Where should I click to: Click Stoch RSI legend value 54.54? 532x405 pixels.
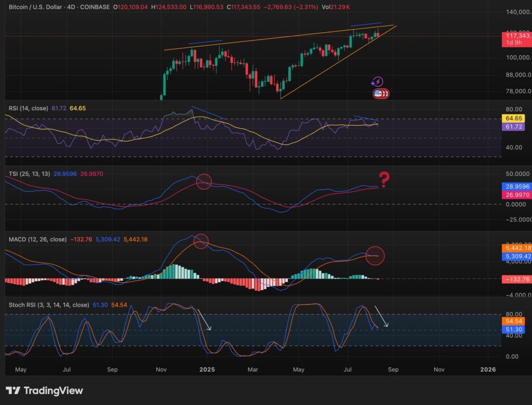[119, 305]
